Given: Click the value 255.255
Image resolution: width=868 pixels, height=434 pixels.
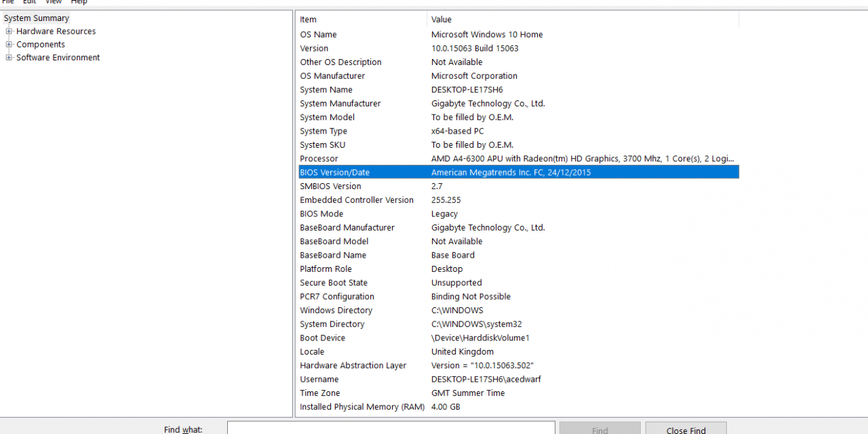Looking at the screenshot, I should pos(446,200).
